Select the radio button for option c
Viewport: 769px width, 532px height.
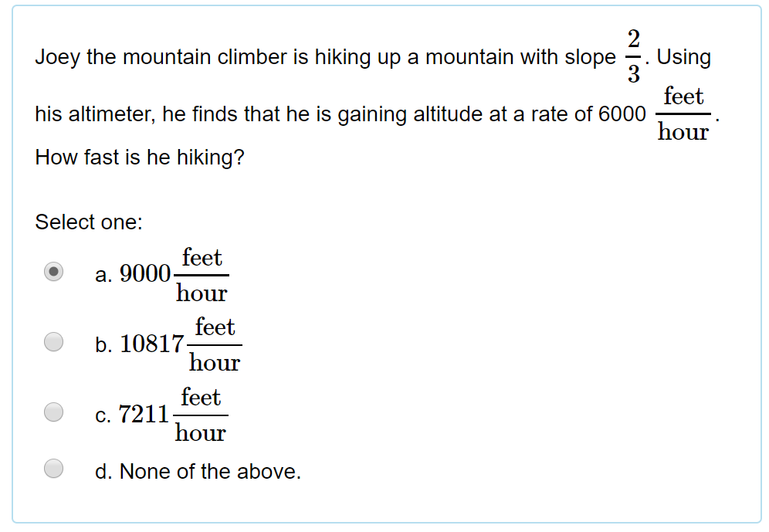(x=53, y=412)
